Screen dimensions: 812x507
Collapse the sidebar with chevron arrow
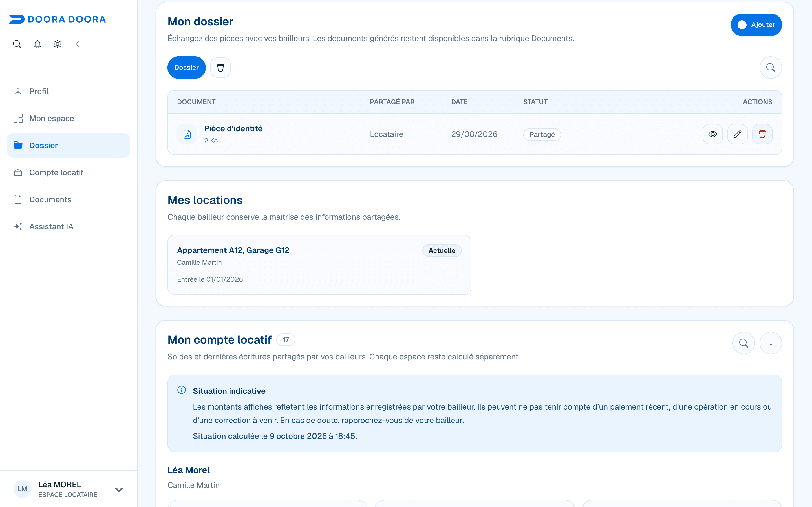78,44
